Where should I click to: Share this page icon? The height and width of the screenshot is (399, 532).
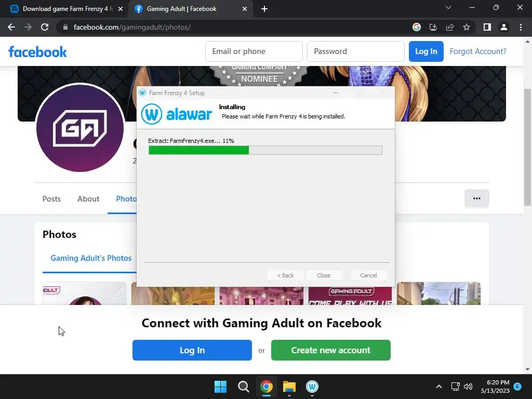click(450, 27)
